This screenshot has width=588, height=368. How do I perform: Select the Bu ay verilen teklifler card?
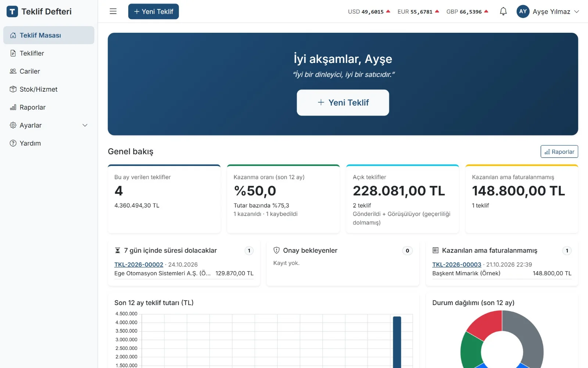[x=164, y=199]
